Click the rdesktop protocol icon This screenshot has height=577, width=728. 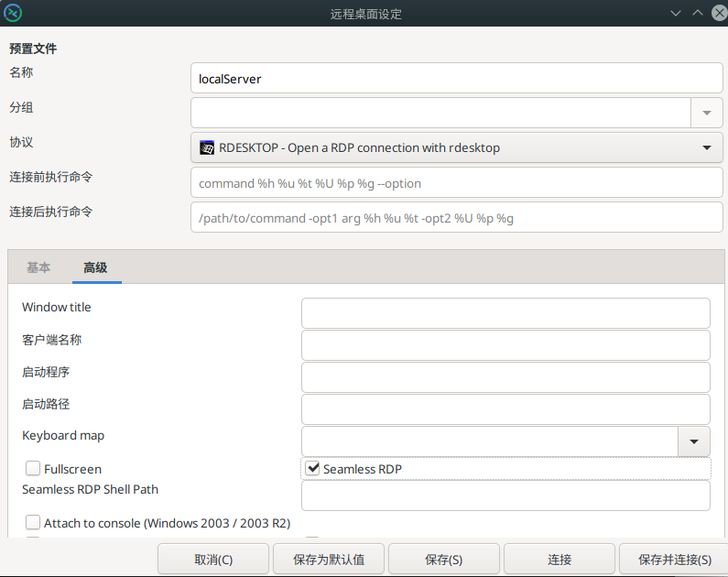207,147
